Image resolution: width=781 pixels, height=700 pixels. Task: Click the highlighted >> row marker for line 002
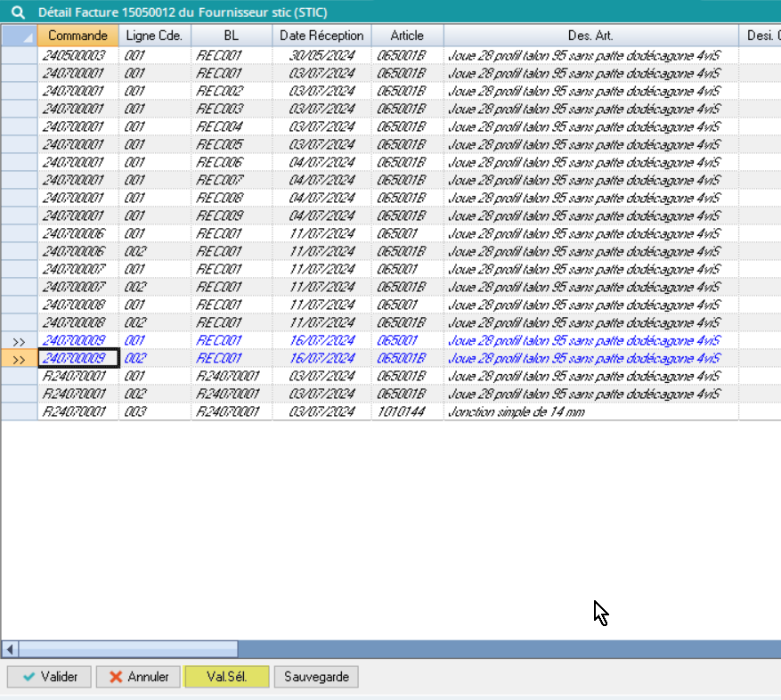19,359
